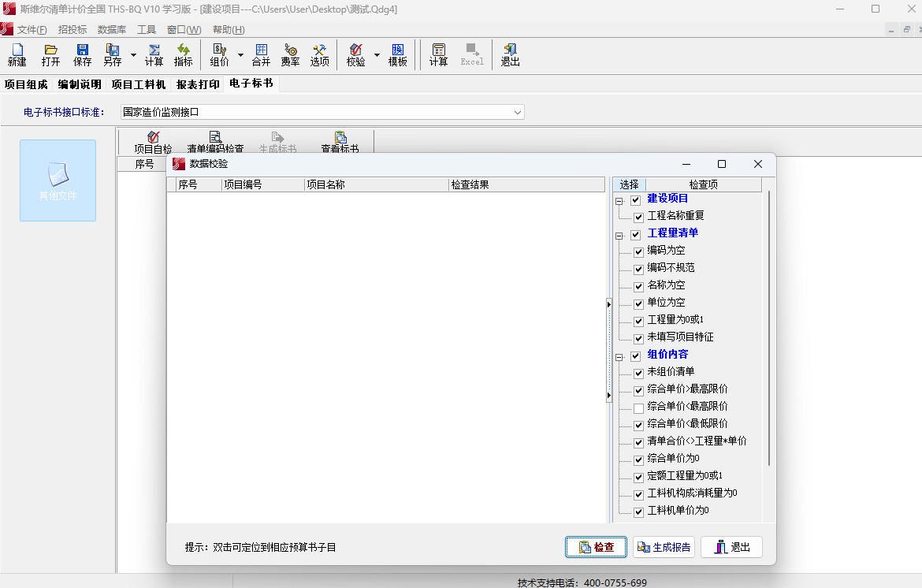Open 查看标书 view bid icon

point(340,143)
